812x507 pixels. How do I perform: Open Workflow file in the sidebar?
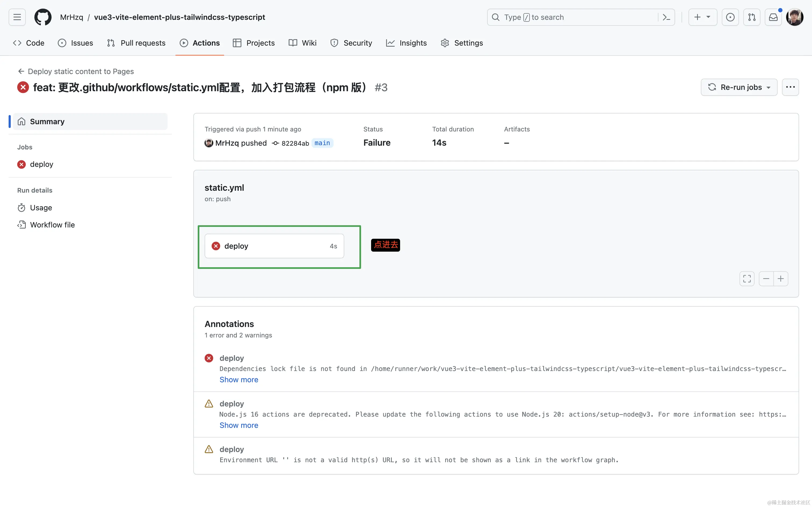tap(52, 225)
